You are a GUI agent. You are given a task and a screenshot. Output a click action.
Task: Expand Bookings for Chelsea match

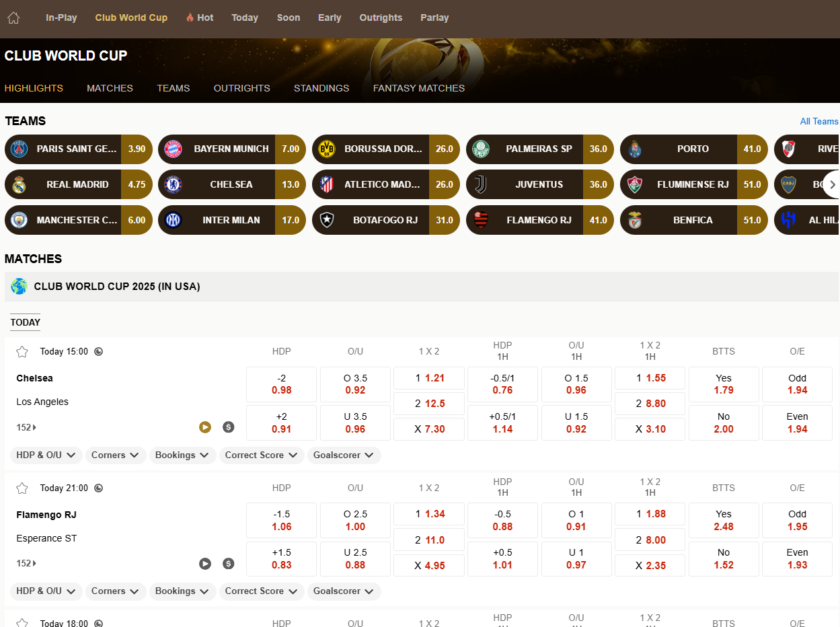click(x=183, y=455)
